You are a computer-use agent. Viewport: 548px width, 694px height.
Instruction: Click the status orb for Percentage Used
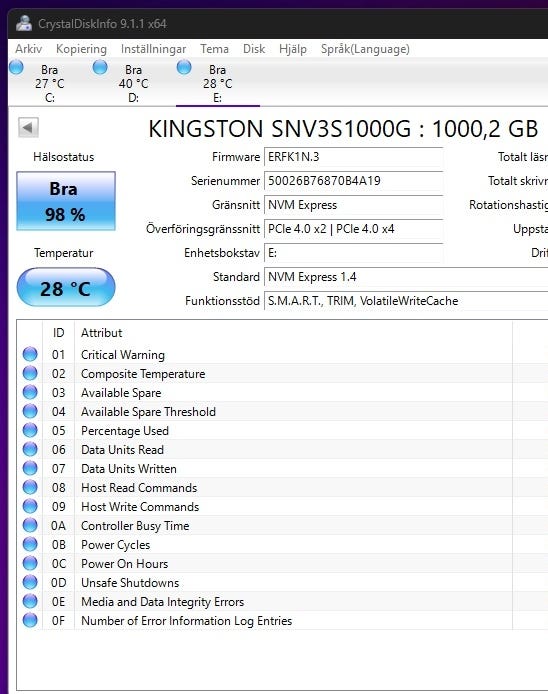(30, 430)
